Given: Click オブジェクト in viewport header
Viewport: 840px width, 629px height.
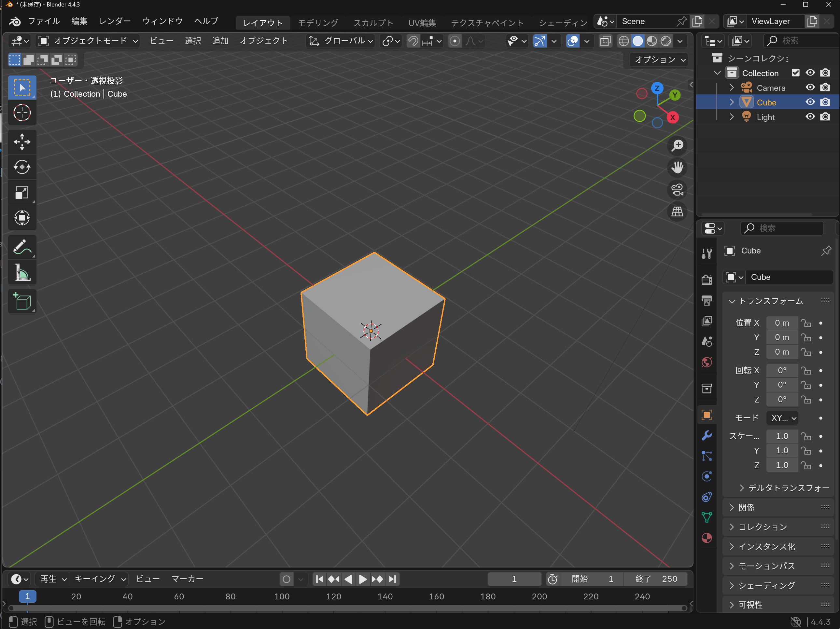Looking at the screenshot, I should click(x=263, y=41).
